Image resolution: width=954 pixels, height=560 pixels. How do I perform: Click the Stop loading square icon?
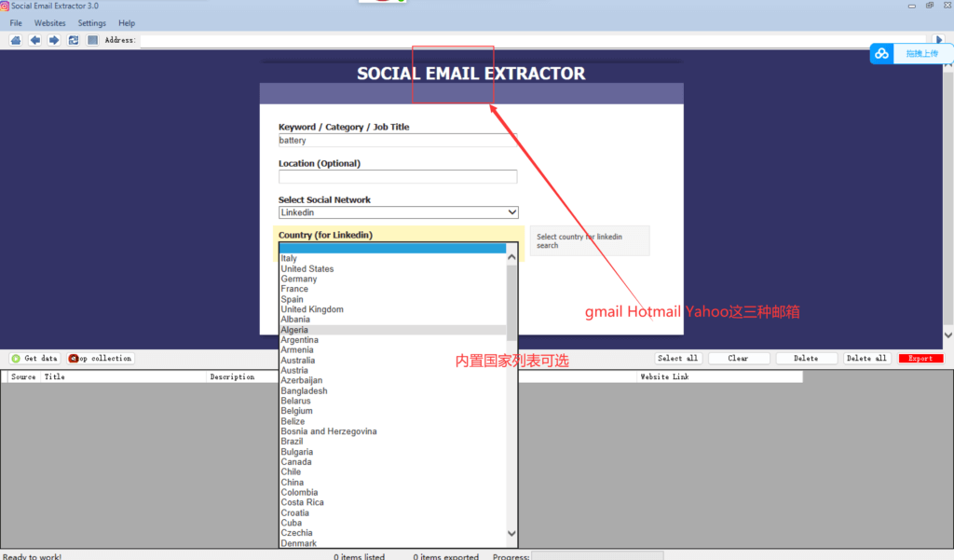[x=92, y=39]
